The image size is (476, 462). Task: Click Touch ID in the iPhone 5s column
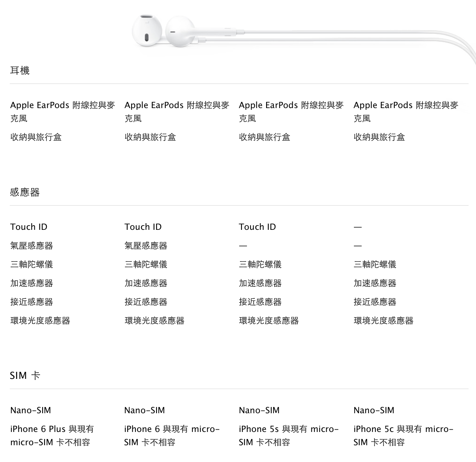(258, 227)
